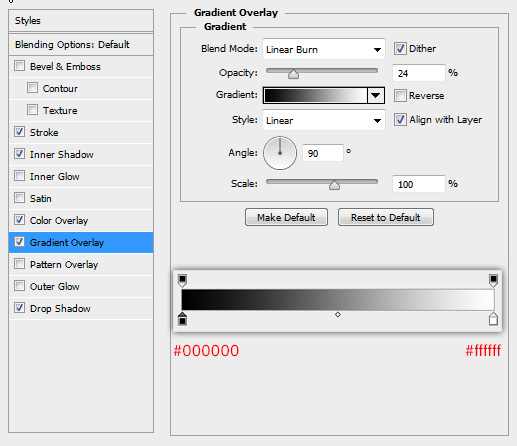Select the right opacity stop

493,280
